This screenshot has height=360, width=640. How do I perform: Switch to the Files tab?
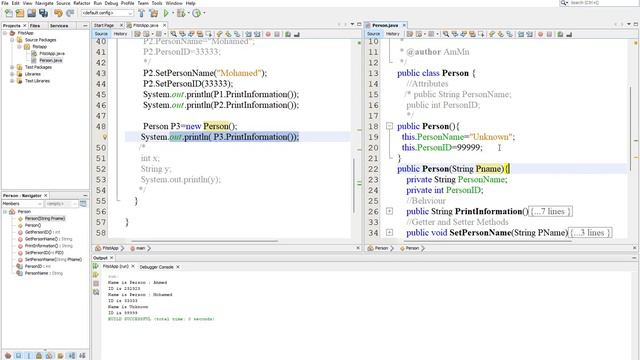pyautogui.click(x=35, y=25)
